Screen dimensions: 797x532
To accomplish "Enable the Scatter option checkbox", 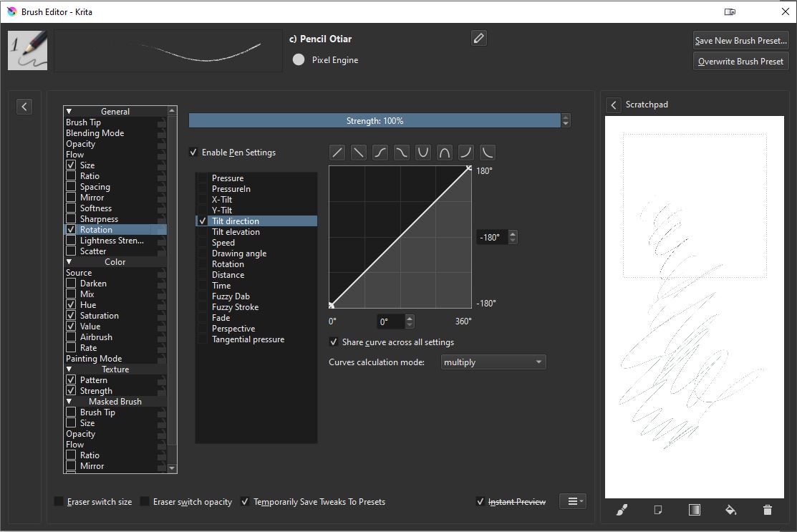I will point(71,251).
